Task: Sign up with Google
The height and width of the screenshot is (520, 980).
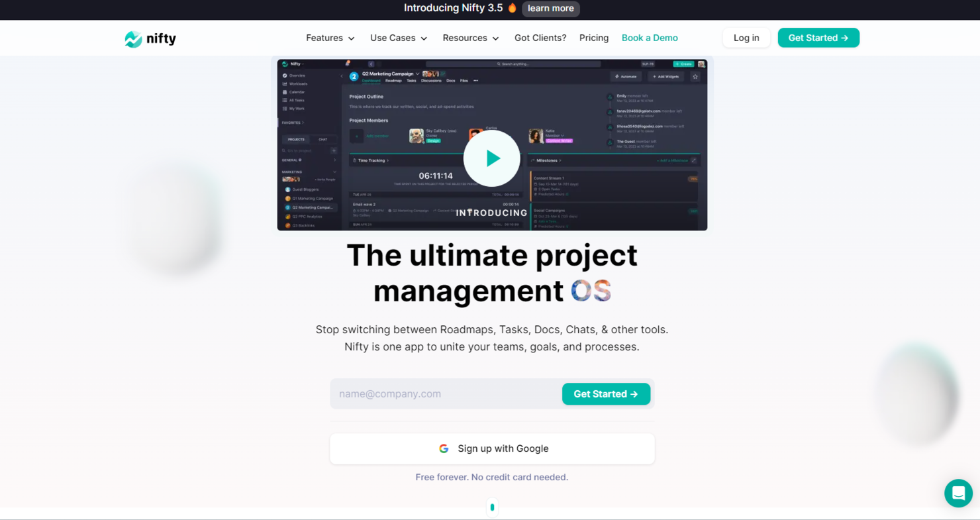Action: pyautogui.click(x=492, y=448)
